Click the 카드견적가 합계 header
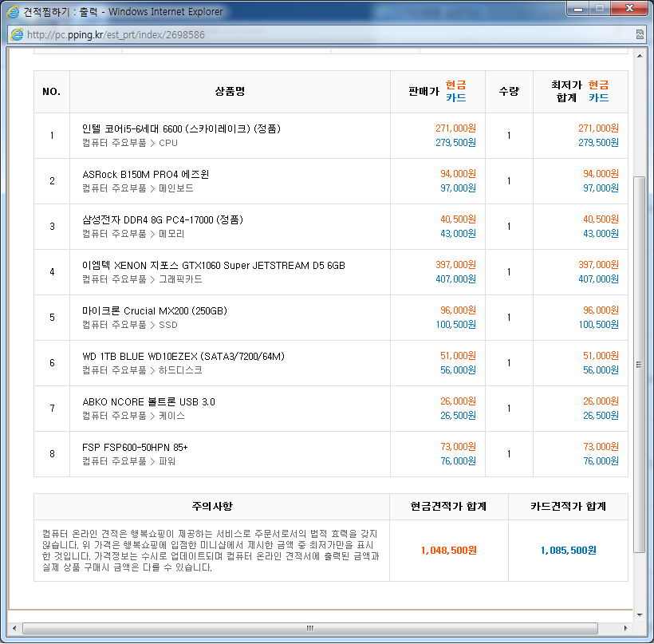The image size is (654, 644). [568, 506]
